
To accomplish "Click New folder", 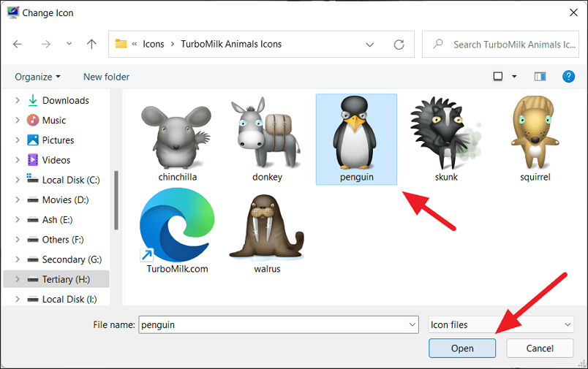I will 106,77.
